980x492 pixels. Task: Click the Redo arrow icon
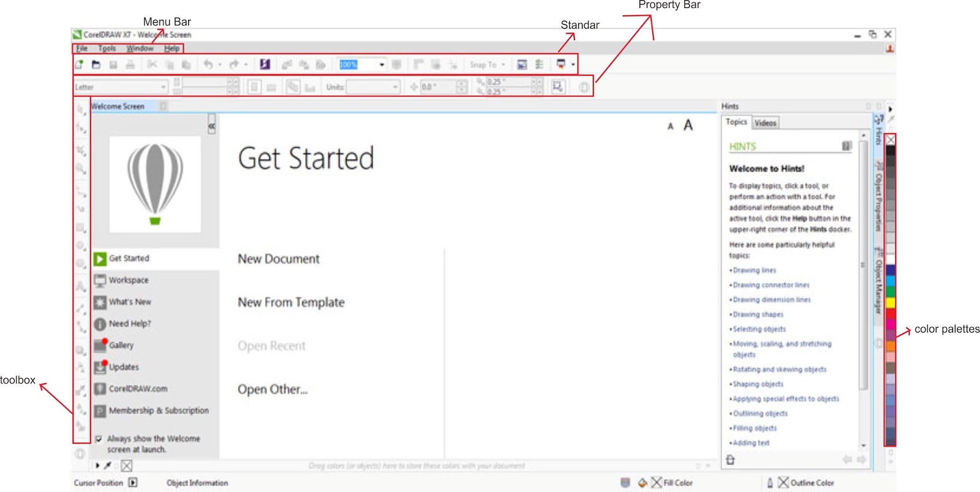click(233, 64)
